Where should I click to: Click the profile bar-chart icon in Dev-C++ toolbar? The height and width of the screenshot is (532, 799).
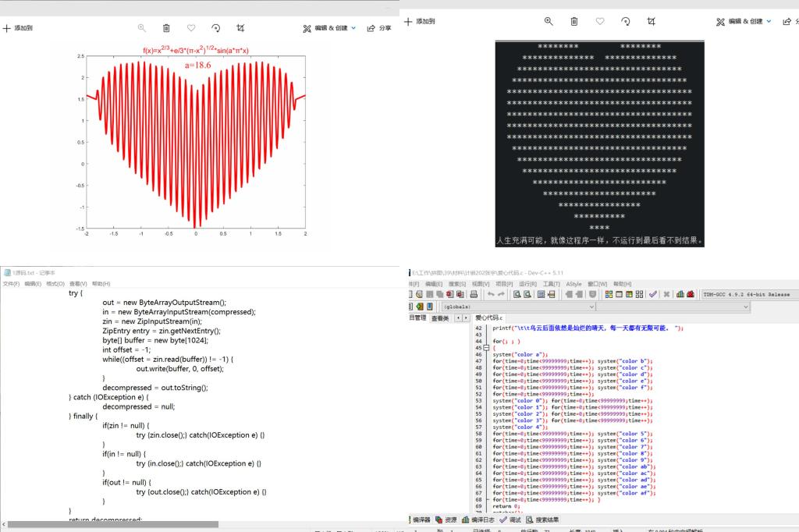[x=680, y=294]
